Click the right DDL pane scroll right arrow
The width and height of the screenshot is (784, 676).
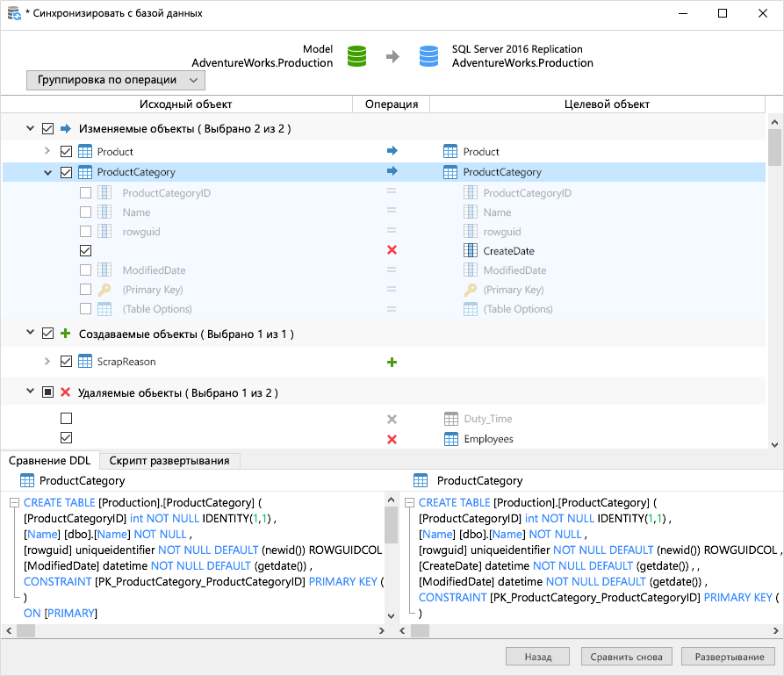click(x=775, y=631)
